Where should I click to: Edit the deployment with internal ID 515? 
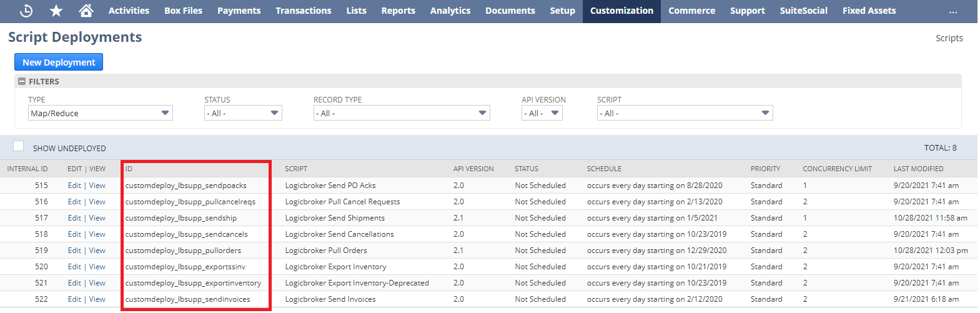pyautogui.click(x=74, y=186)
